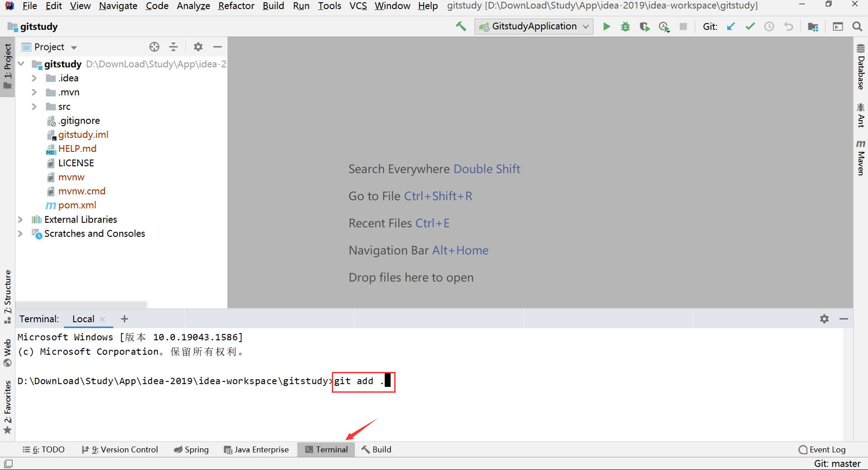Click the Terminal tool window button
Image resolution: width=868 pixels, height=470 pixels.
pyautogui.click(x=326, y=450)
